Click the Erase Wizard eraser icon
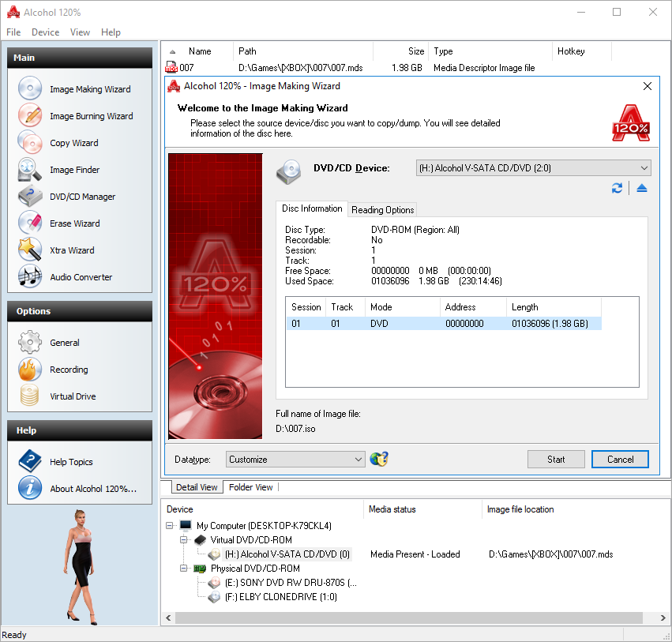The image size is (672, 642). [29, 223]
